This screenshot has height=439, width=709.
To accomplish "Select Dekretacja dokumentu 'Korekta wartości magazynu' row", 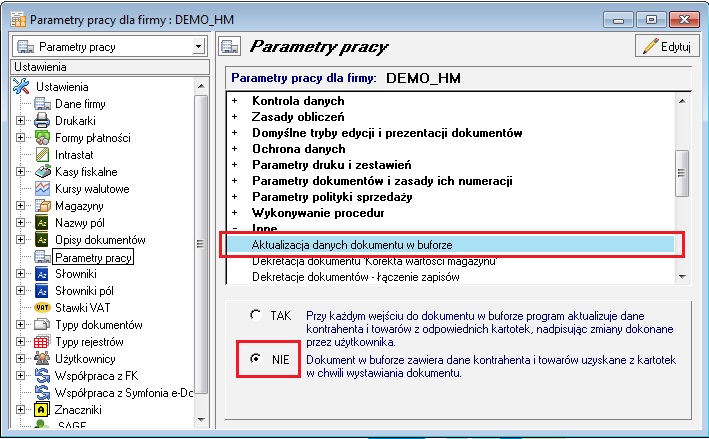I will (x=451, y=261).
